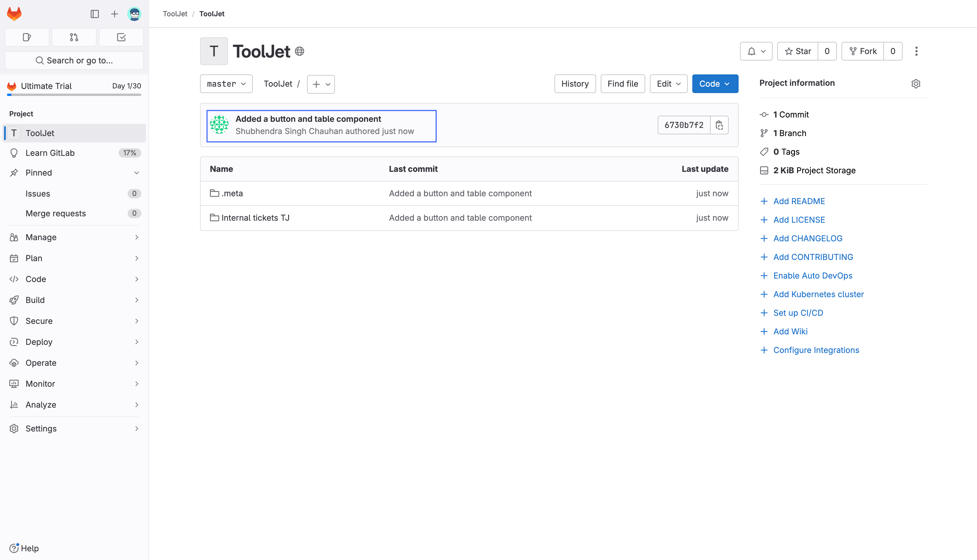The width and height of the screenshot is (977, 560).
Task: Copy commit SHA 6730b7f2 to clipboard
Action: click(x=719, y=125)
